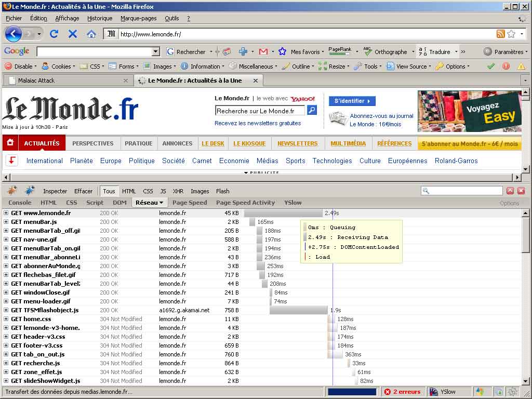Screen dimensions: 532x399
Task: Filter network requests by XHR
Action: [x=178, y=191]
